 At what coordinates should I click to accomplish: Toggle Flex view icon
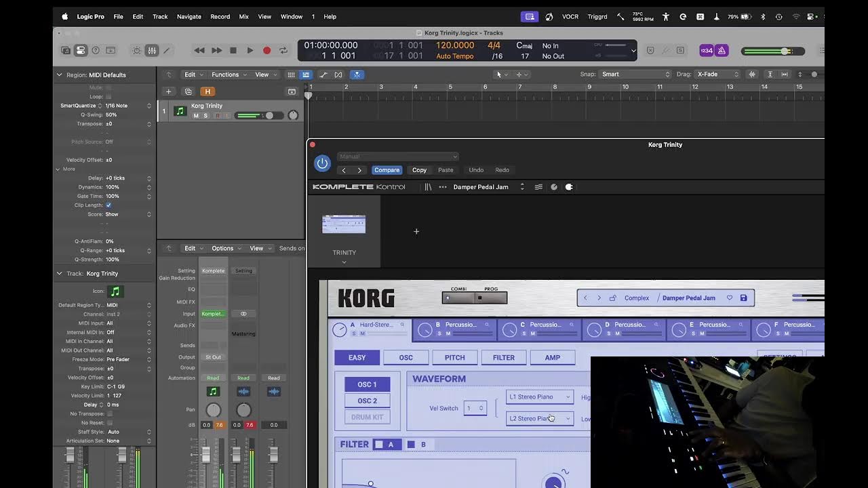pos(338,75)
